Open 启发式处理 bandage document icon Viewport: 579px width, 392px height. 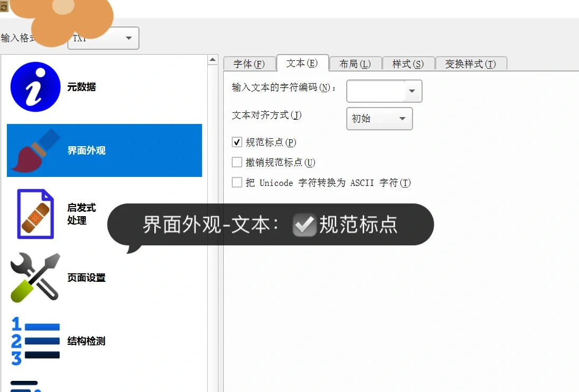pyautogui.click(x=36, y=214)
